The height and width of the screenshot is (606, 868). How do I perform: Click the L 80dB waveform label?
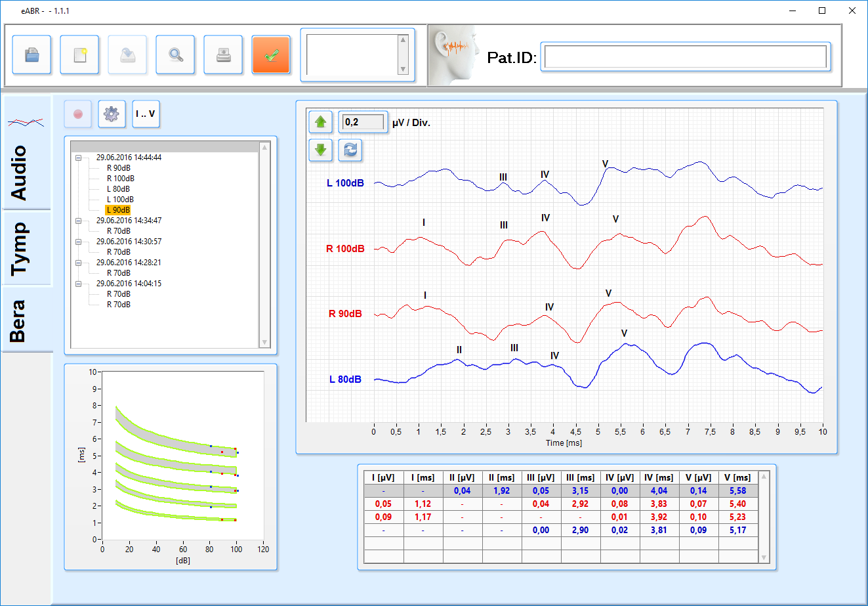[345, 379]
